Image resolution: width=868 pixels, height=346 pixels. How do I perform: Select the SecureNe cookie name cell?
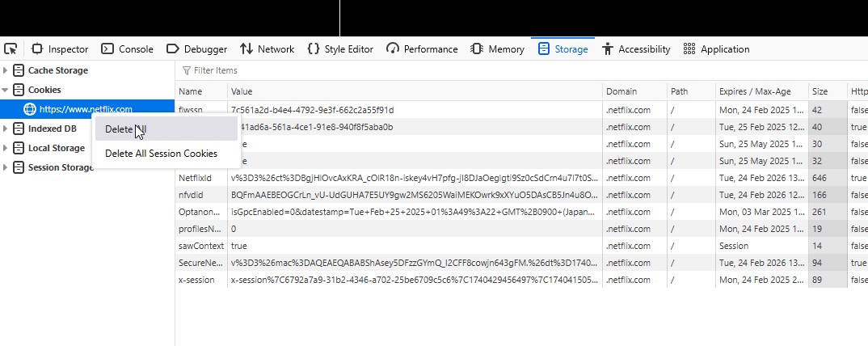point(201,263)
